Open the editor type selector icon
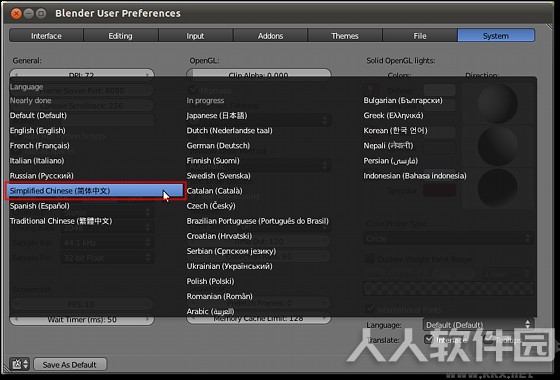Viewport: 560px width, 380px height. (20, 364)
